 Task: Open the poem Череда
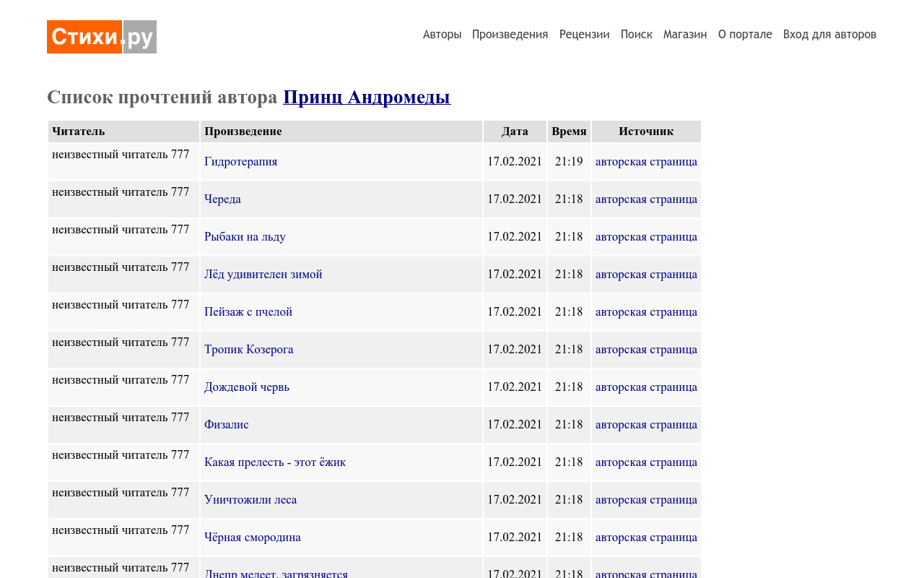tap(222, 199)
